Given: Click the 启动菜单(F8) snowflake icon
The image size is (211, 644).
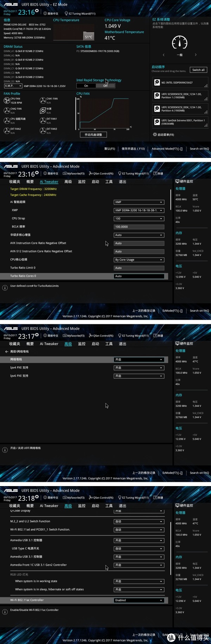Looking at the screenshot, I should coord(155,134).
